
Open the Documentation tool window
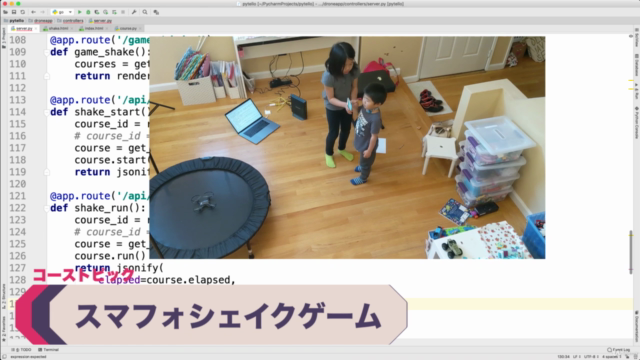[636, 327]
